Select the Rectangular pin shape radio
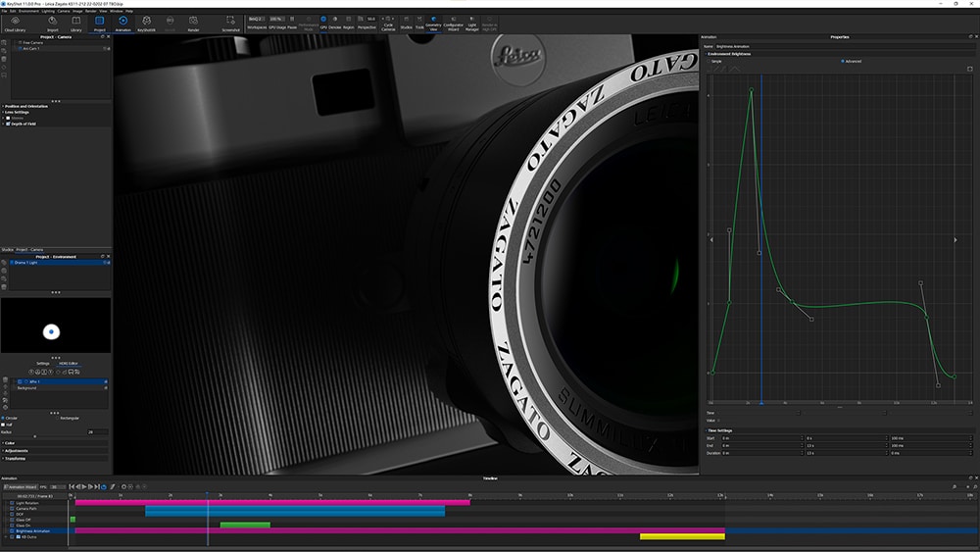 tap(56, 418)
